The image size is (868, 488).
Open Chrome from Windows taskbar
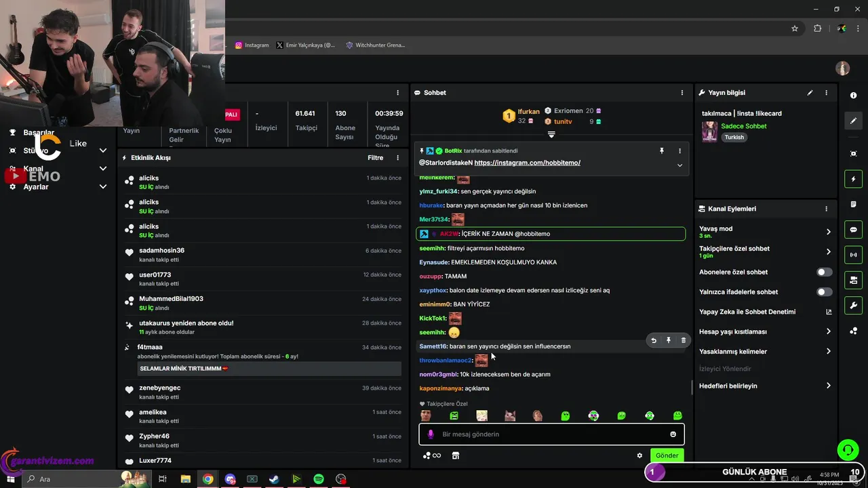point(208,479)
